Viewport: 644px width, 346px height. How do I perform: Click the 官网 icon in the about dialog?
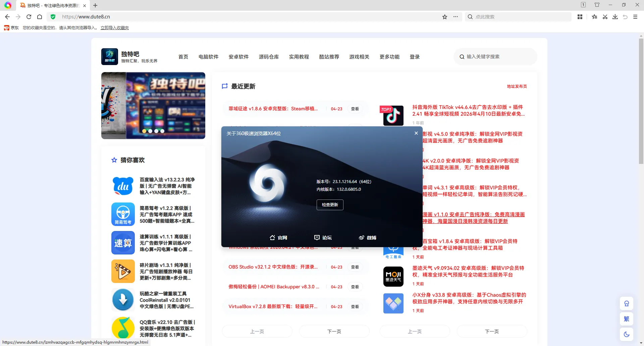(x=272, y=237)
